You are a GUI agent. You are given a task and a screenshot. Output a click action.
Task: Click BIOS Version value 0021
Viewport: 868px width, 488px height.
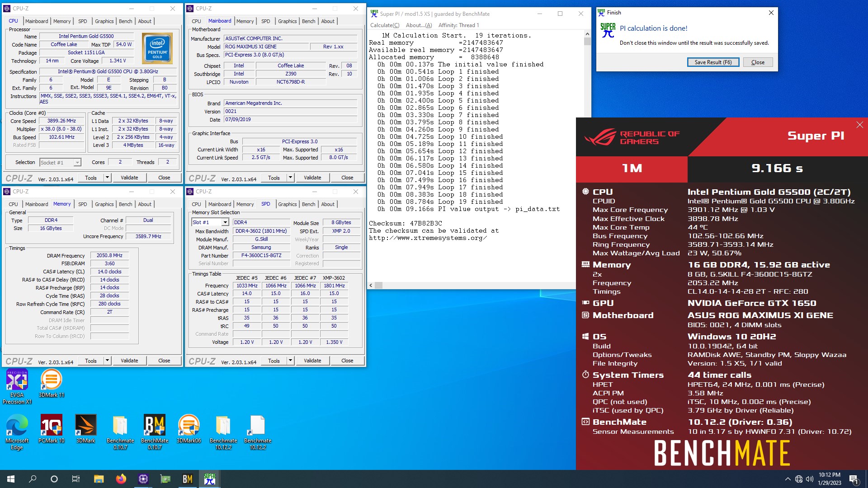tap(290, 111)
